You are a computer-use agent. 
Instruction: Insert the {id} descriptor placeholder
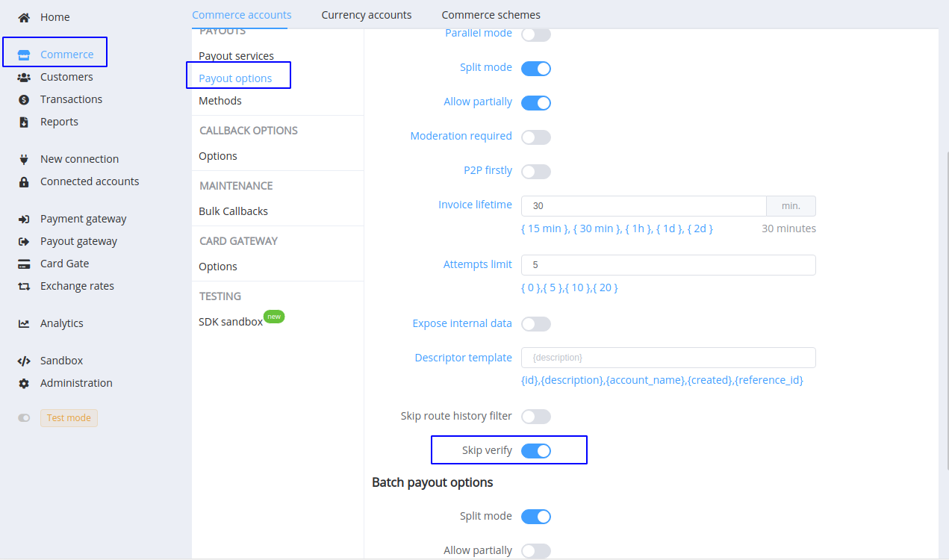[x=529, y=380]
